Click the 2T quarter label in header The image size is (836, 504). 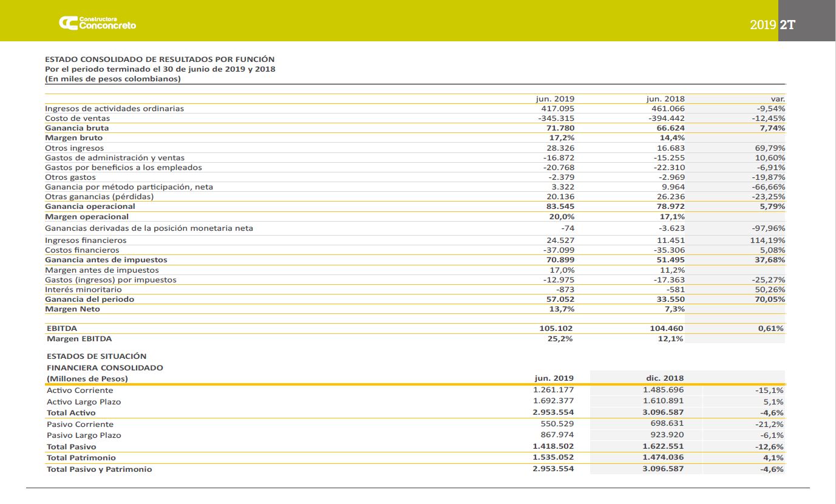coord(787,25)
